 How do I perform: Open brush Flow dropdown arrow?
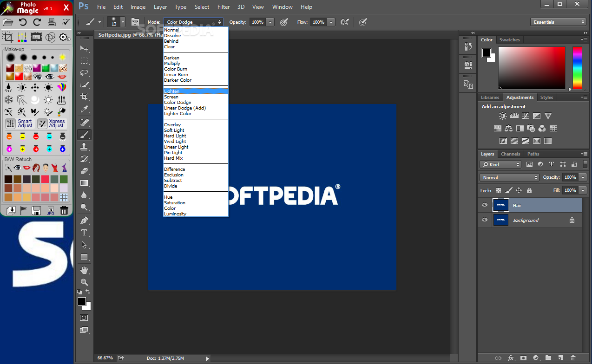(331, 22)
